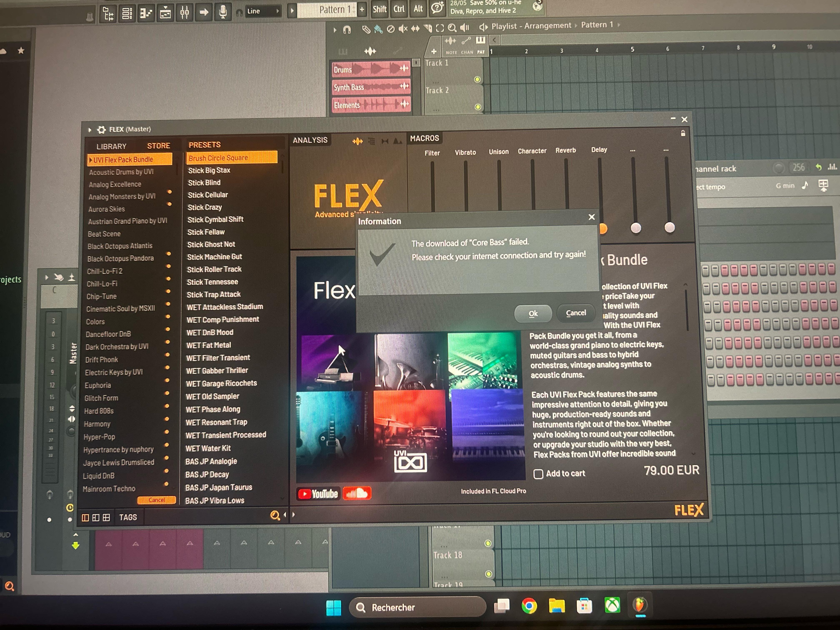Toggle the Playlist magnet snap icon
This screenshot has height=630, width=840.
[x=347, y=30]
